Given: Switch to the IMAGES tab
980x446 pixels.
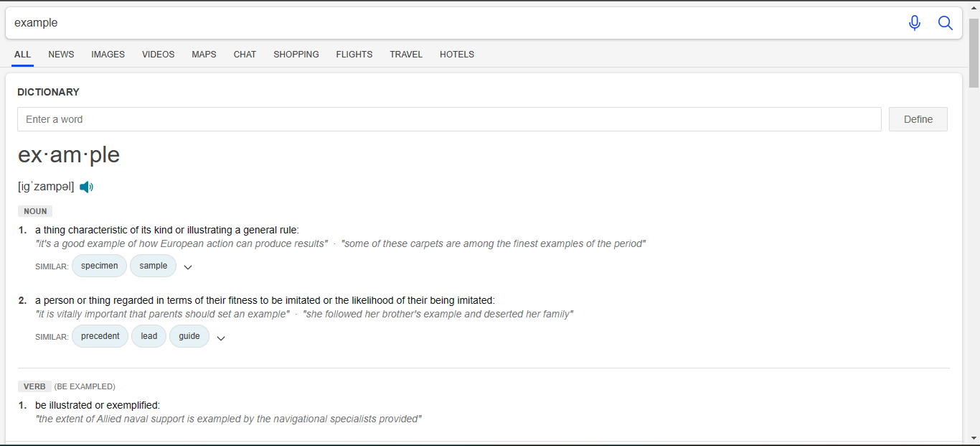Looking at the screenshot, I should pyautogui.click(x=108, y=54).
